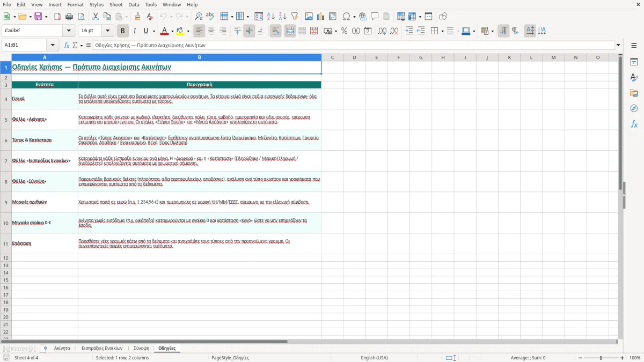
Task: Run the spelling check
Action: [210, 17]
